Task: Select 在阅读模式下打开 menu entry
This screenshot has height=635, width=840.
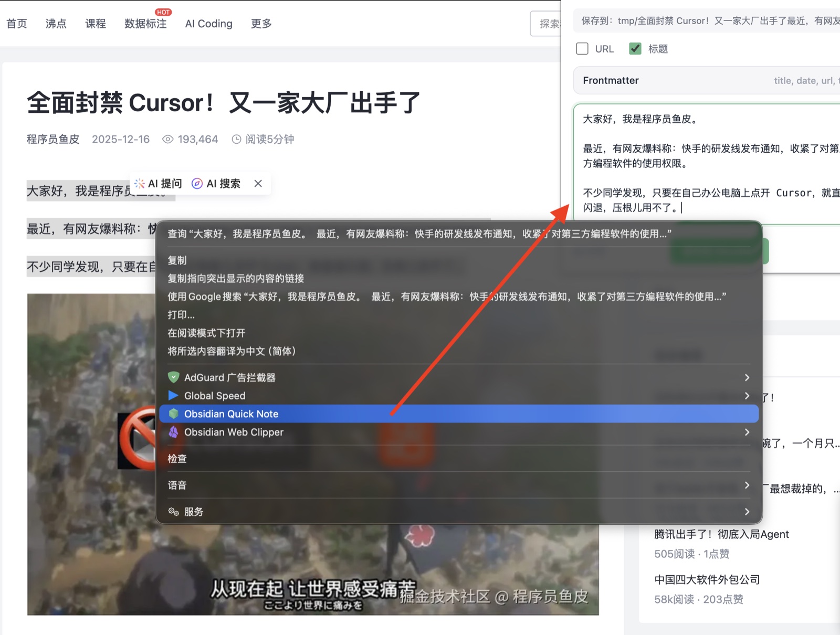Action: (459, 333)
